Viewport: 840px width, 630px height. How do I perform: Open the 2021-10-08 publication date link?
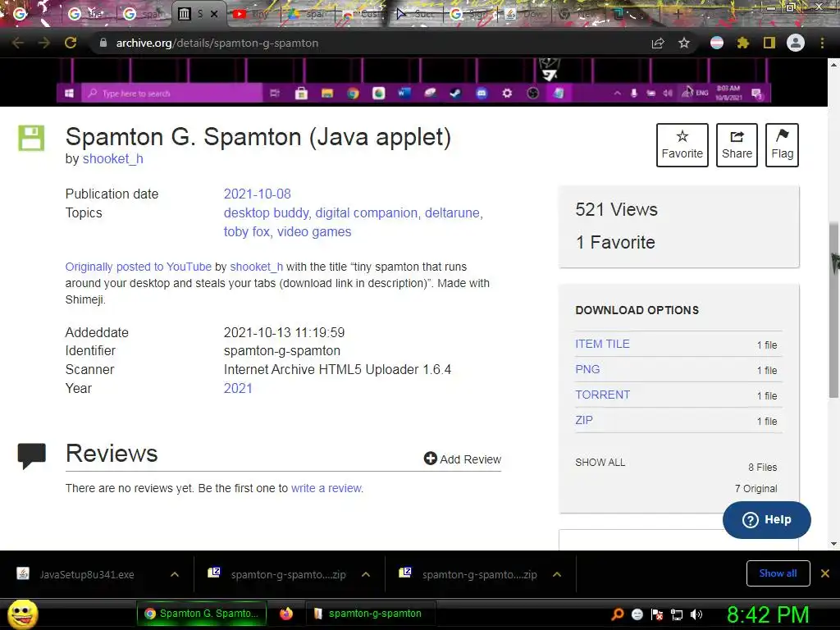pyautogui.click(x=257, y=194)
